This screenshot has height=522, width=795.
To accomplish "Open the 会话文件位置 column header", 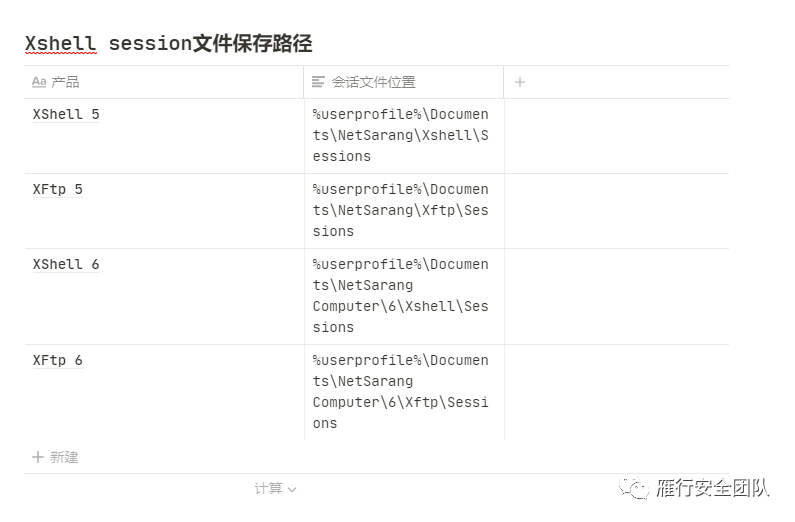I will pyautogui.click(x=404, y=82).
